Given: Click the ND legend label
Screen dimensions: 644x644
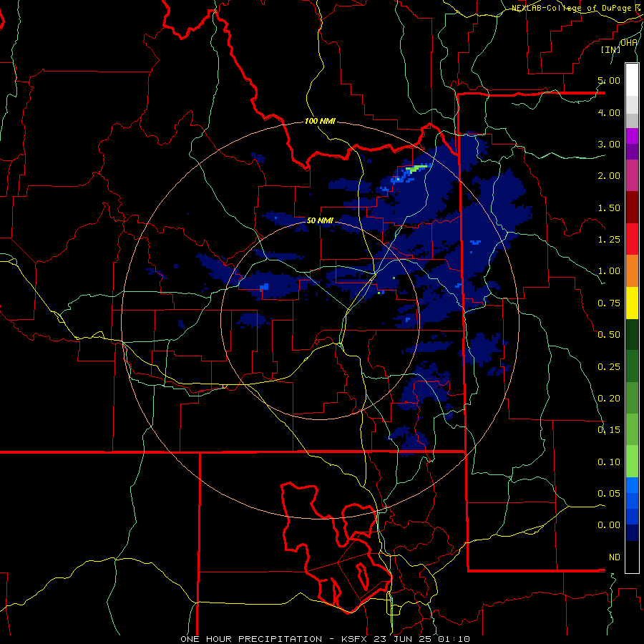Looking at the screenshot, I should coord(615,557).
